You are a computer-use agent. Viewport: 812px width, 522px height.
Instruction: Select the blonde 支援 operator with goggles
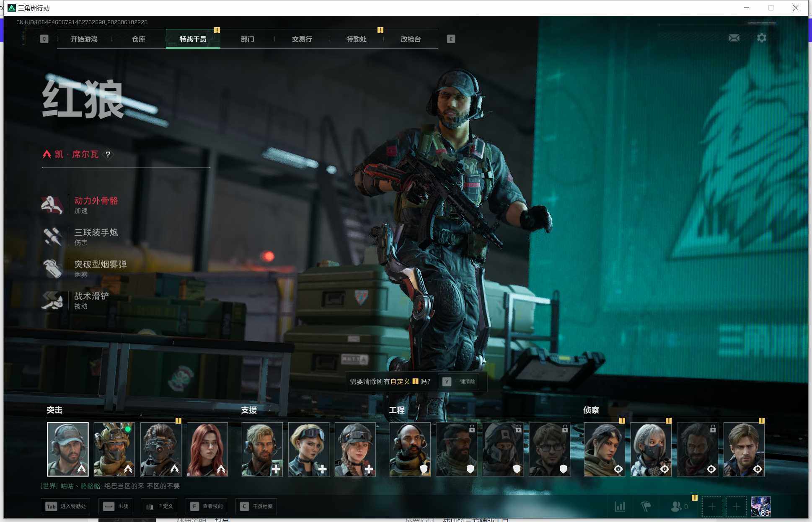pos(309,449)
